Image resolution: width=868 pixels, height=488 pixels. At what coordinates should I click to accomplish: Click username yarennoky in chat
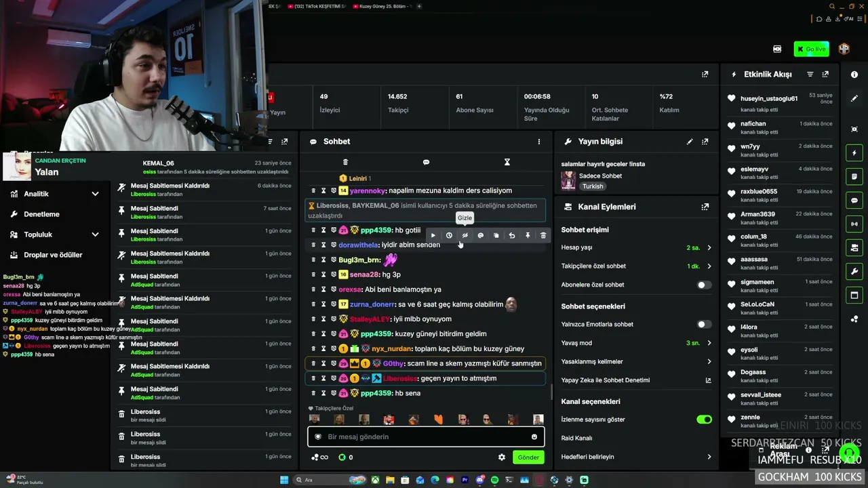(x=368, y=191)
